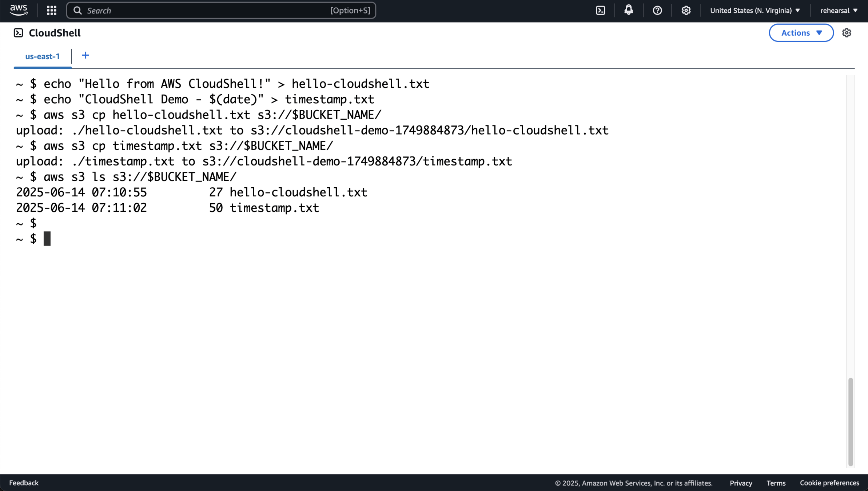
Task: Open CloudShell preferences gear beside Actions
Action: click(x=847, y=33)
